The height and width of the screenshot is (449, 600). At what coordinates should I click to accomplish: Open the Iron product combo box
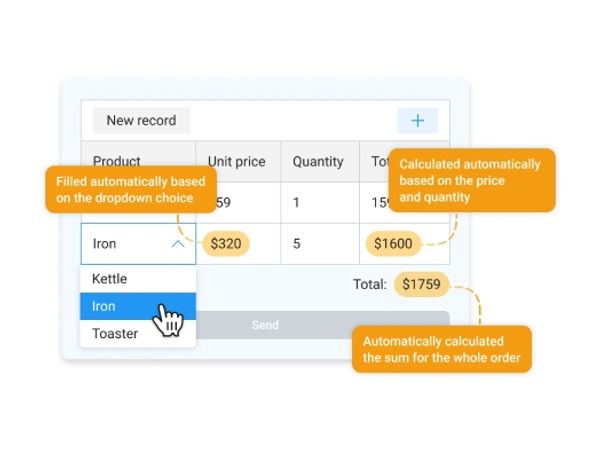[x=130, y=243]
